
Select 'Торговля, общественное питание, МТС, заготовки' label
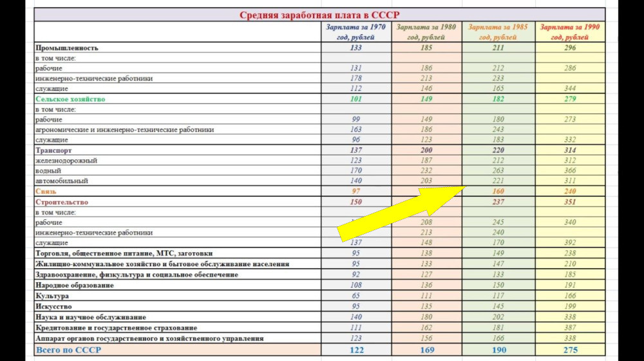pos(124,253)
